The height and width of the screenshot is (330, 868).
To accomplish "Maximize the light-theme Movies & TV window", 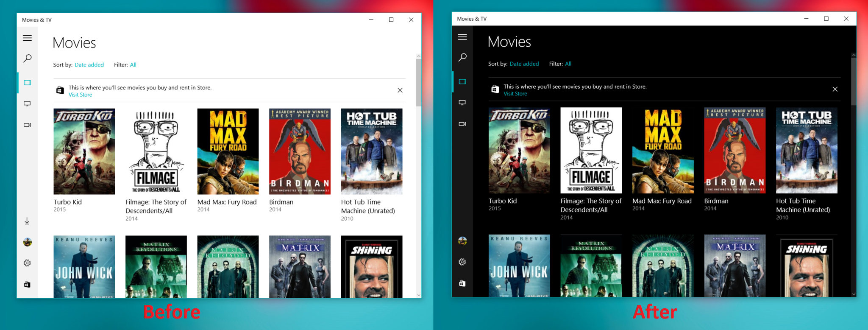I will pyautogui.click(x=391, y=20).
